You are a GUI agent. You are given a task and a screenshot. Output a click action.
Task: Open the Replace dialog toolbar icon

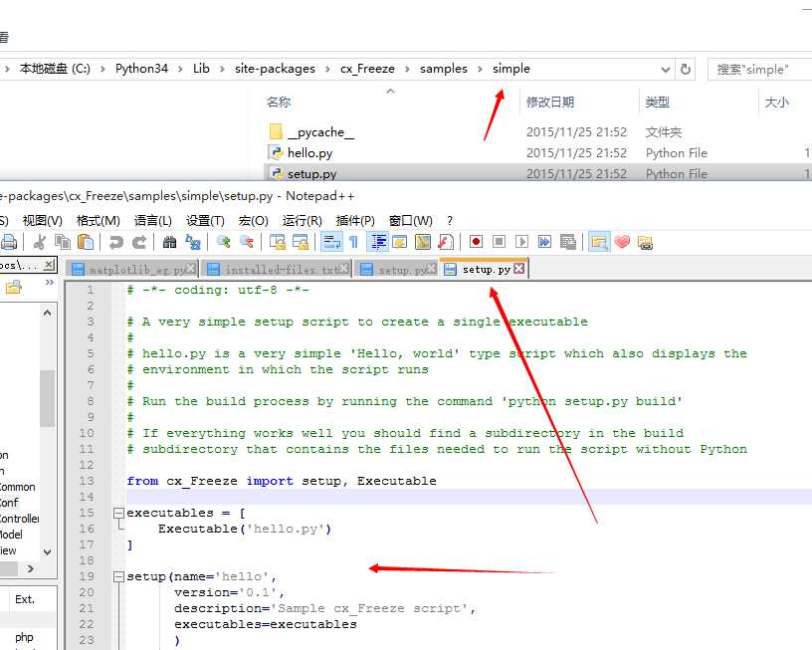click(193, 242)
